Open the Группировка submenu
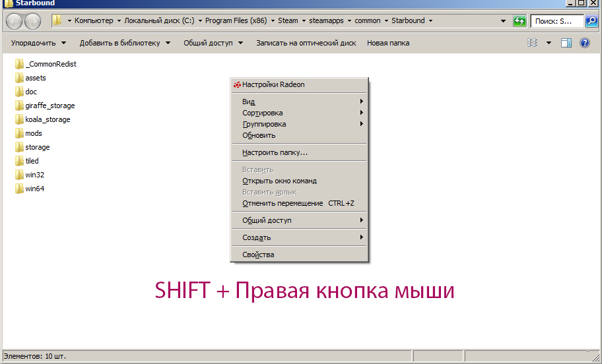 click(300, 124)
